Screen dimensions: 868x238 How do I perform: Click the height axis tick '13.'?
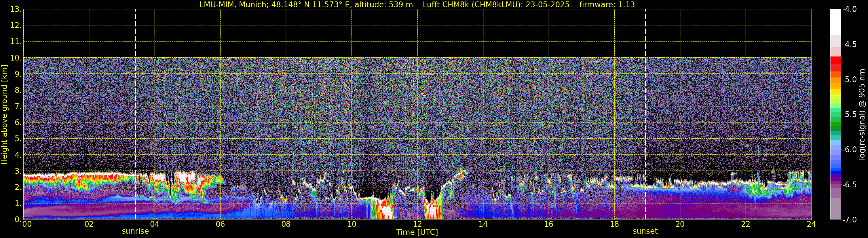click(16, 10)
